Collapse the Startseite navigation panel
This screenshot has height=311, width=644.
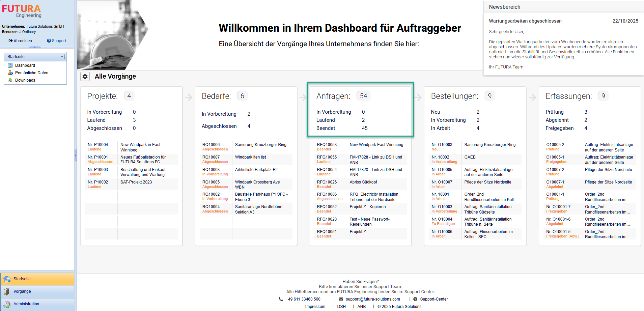[x=62, y=57]
